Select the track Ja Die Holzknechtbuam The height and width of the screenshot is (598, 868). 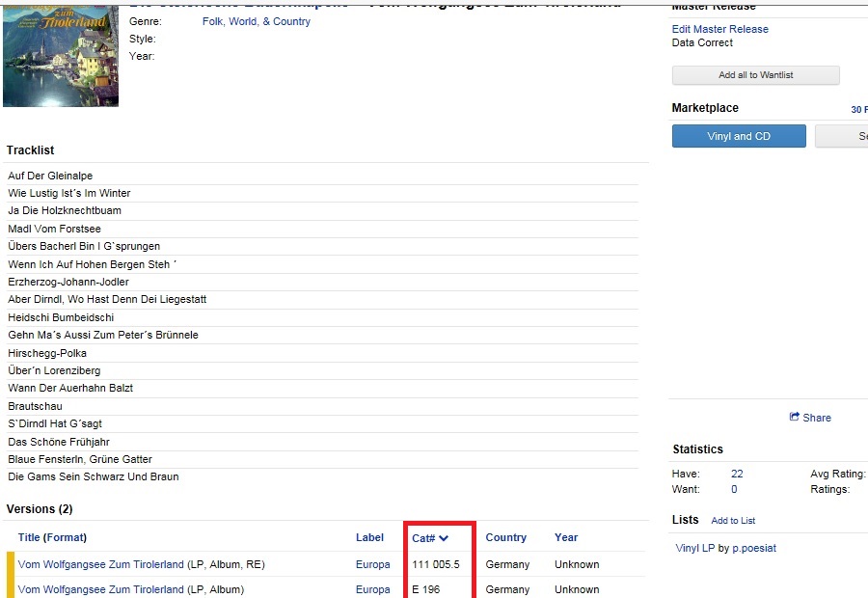(65, 210)
